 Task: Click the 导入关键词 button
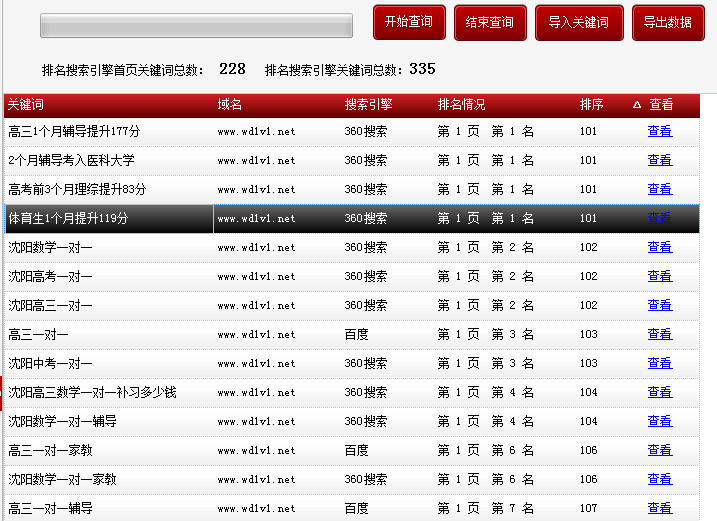(579, 23)
